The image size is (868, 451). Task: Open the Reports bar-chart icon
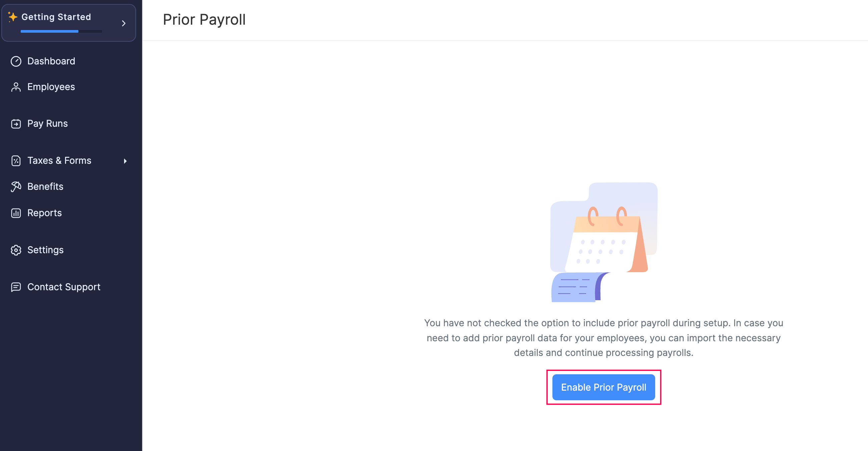[16, 213]
